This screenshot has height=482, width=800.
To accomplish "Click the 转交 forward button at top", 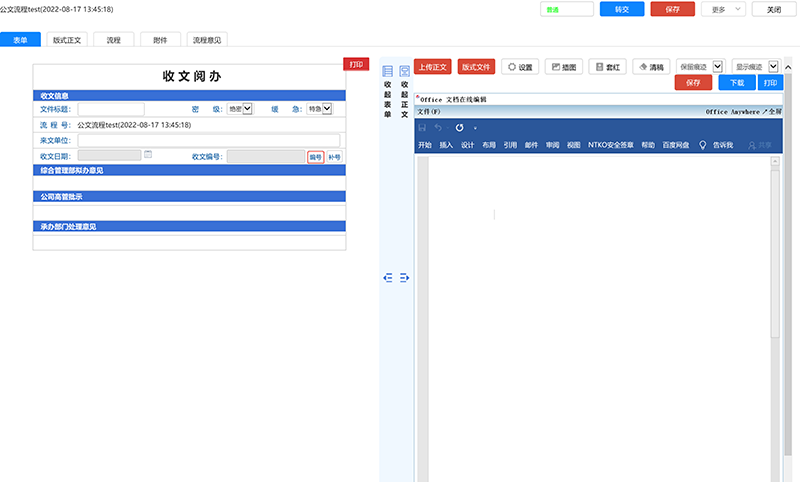I will pyautogui.click(x=622, y=9).
